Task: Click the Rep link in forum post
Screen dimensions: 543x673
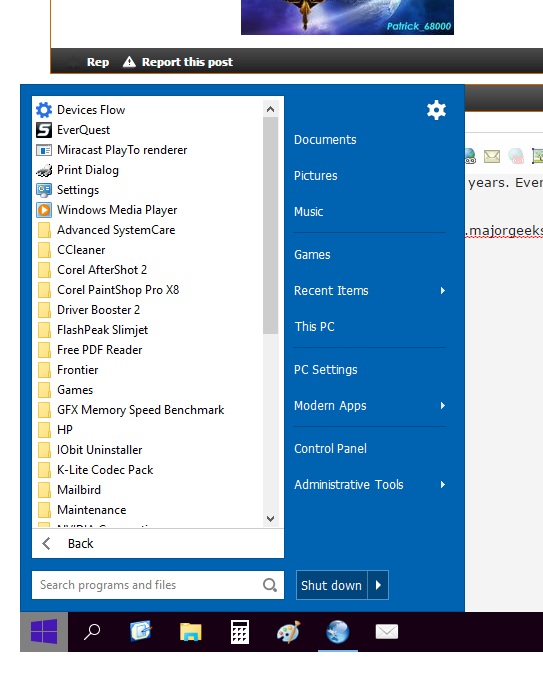Action: (98, 62)
